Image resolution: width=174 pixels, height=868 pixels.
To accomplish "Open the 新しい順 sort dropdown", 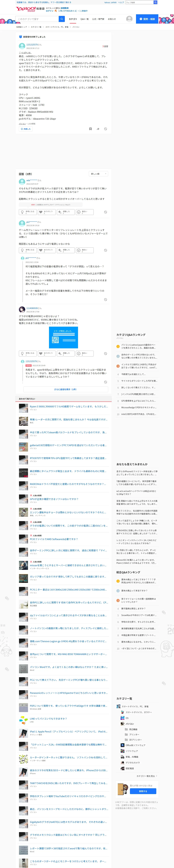I will [98, 174].
